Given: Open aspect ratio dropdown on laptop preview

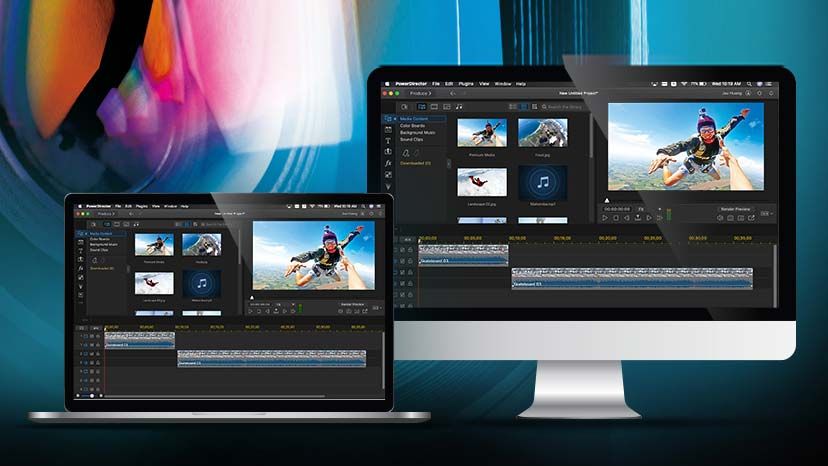Looking at the screenshot, I should pos(377,308).
